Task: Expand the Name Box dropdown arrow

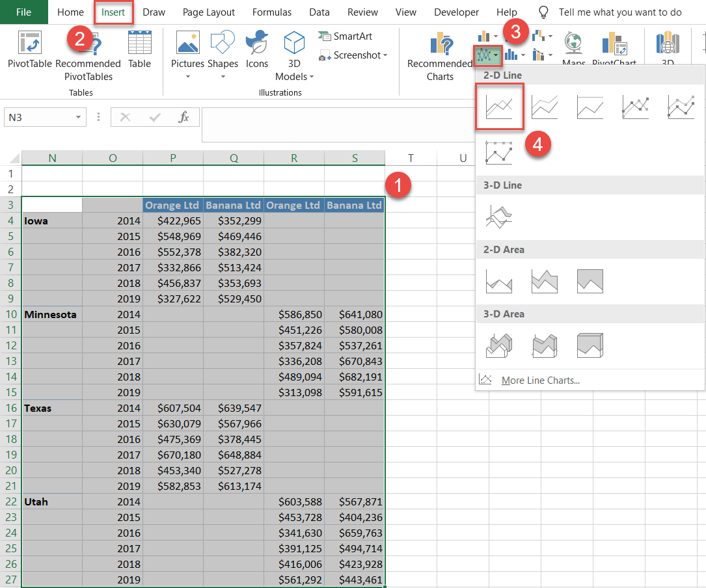Action: click(78, 118)
